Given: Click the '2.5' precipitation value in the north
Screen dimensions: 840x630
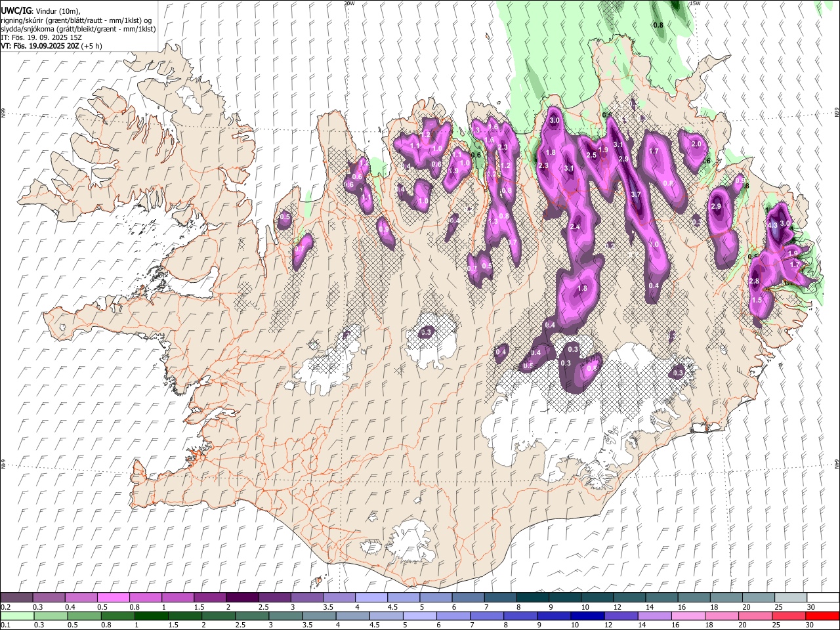Looking at the screenshot, I should point(591,156).
